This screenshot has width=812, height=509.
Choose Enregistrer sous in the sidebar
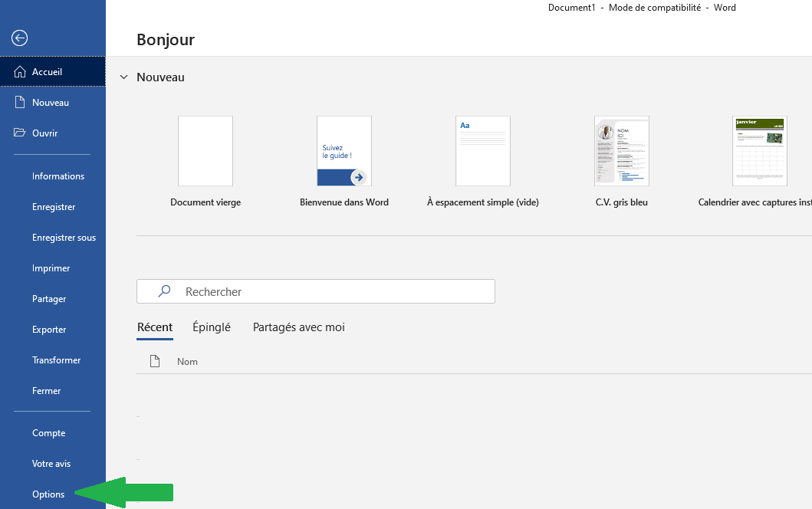pos(53,237)
